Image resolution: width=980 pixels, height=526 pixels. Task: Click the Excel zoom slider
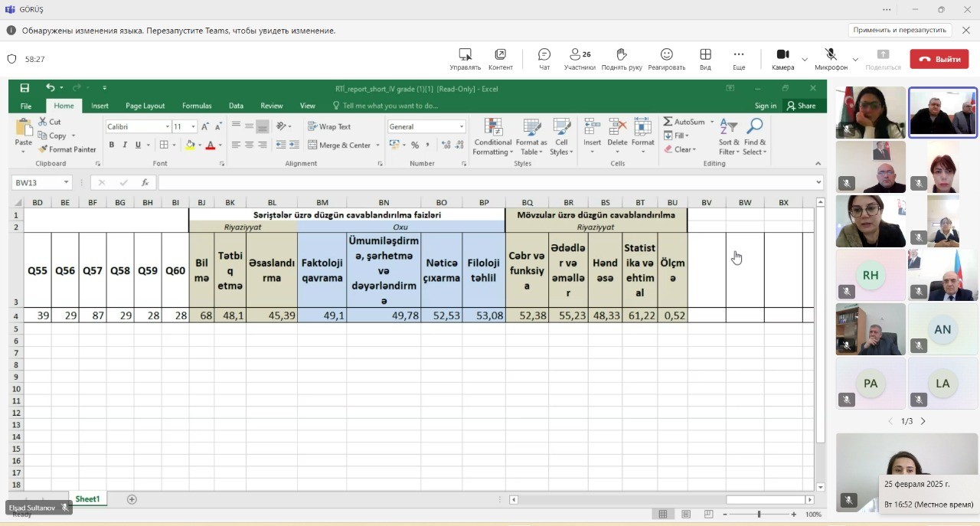click(x=759, y=515)
